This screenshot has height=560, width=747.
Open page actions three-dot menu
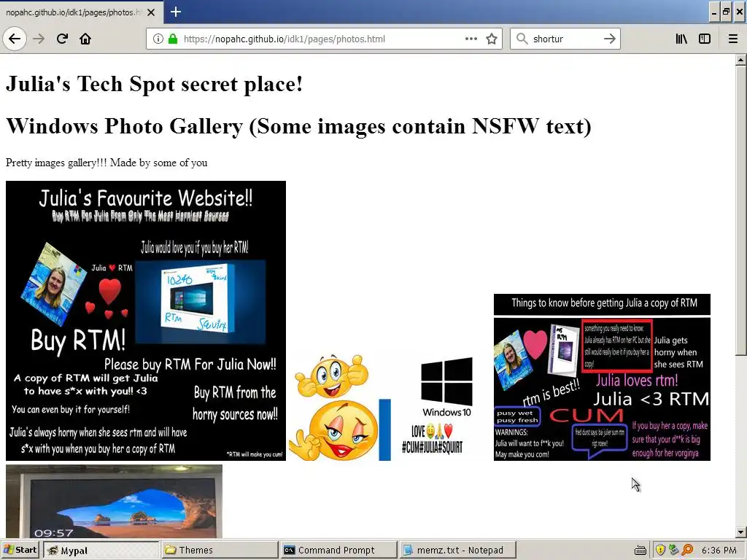[x=471, y=39]
